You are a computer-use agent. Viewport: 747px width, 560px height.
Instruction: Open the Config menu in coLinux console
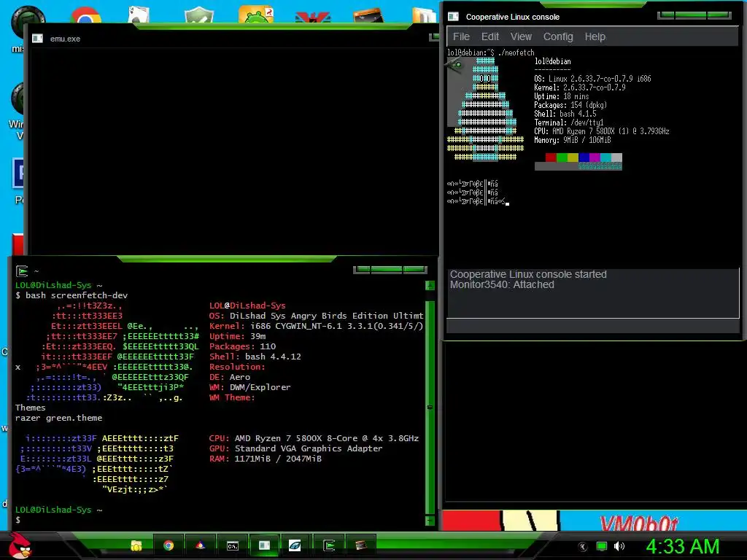tap(558, 36)
